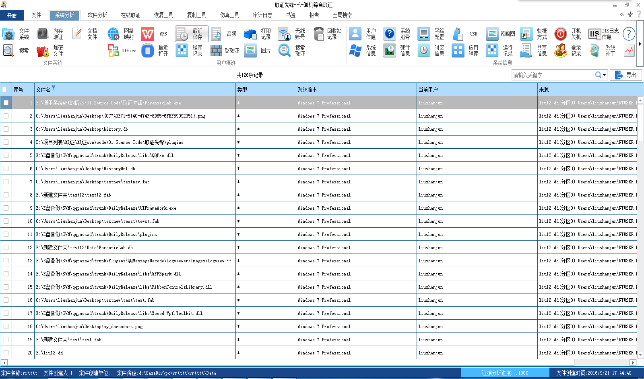
Task: Click the Export button beside search box
Action: (626, 75)
